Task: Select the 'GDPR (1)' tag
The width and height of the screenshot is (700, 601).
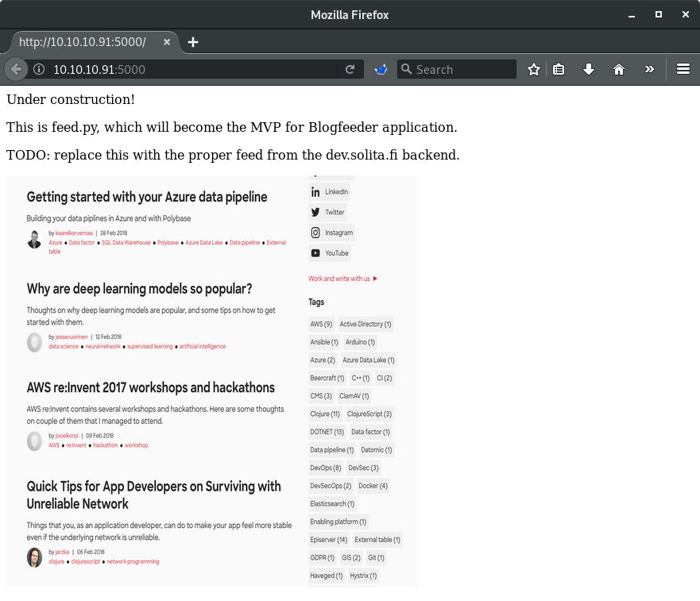Action: point(322,557)
